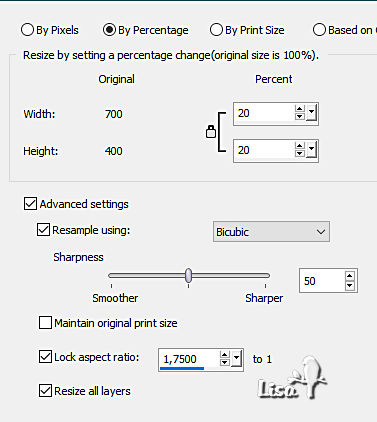Increase Width percent with up arrow
Viewport: 377px width, 422px height.
[299, 109]
